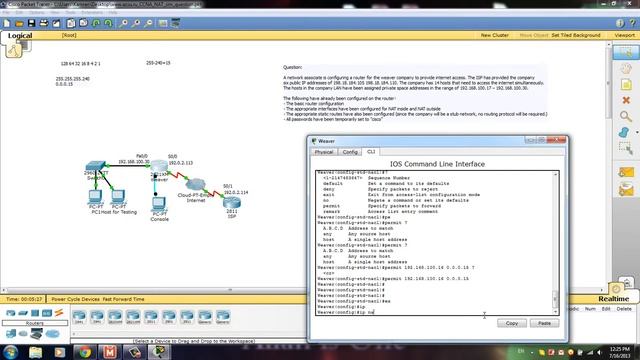Image resolution: width=640 pixels, height=360 pixels.
Task: Select the Custom Made Devices category
Action: tap(36, 334)
